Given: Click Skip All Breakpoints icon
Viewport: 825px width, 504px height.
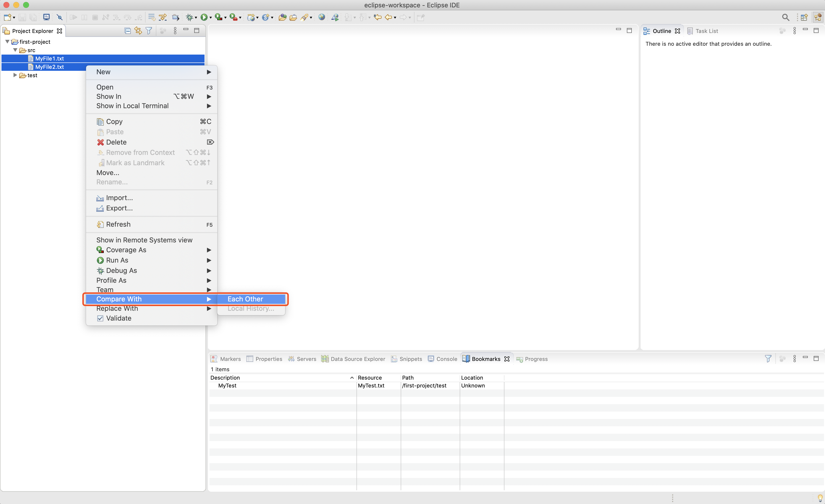Looking at the screenshot, I should (x=59, y=17).
